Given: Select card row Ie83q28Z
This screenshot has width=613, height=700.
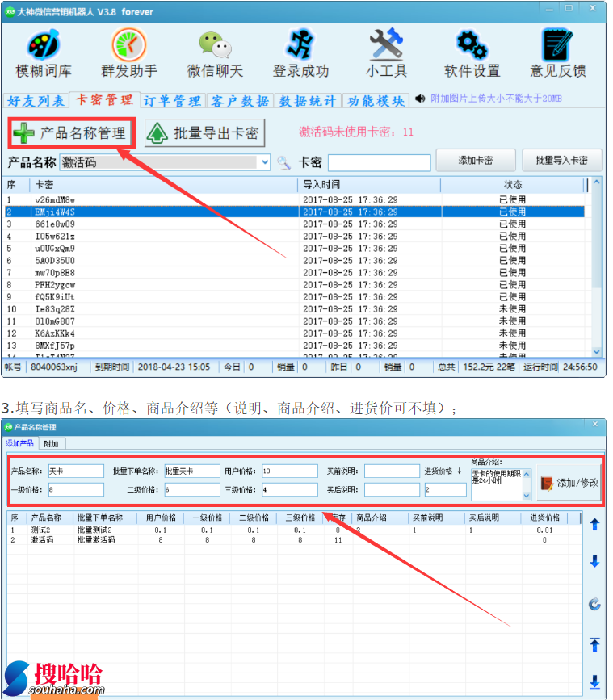Looking at the screenshot, I should coord(295,309).
